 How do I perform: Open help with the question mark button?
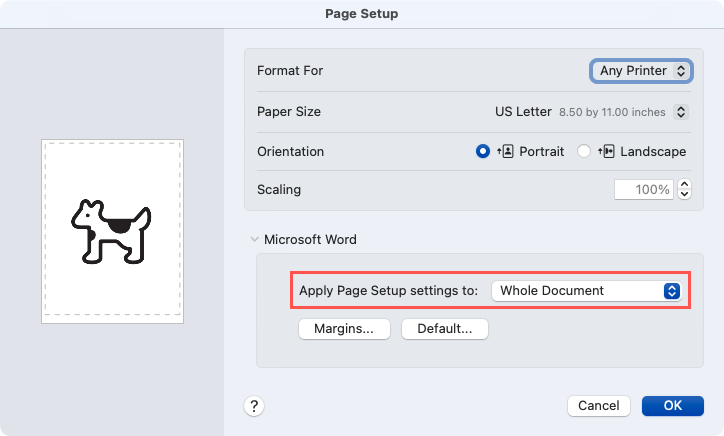(x=254, y=406)
